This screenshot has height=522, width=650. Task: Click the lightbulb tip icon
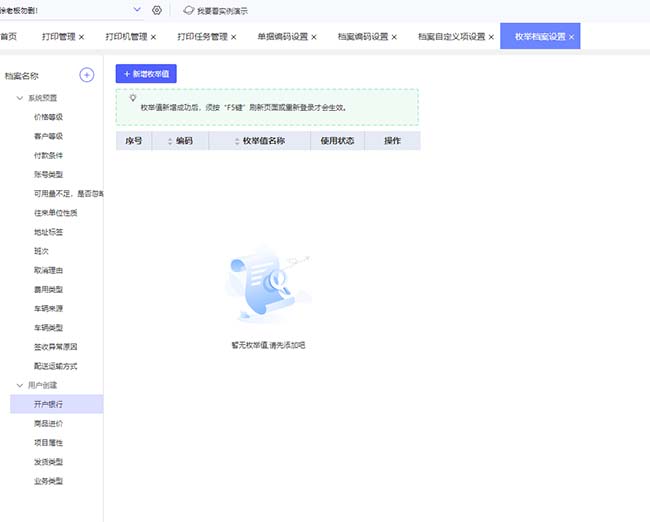[x=132, y=98]
